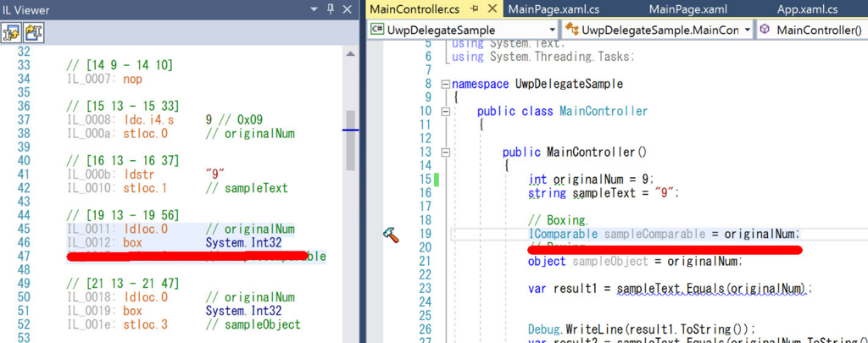Click the green change marker beside line 15
The height and width of the screenshot is (343, 868).
(x=437, y=180)
